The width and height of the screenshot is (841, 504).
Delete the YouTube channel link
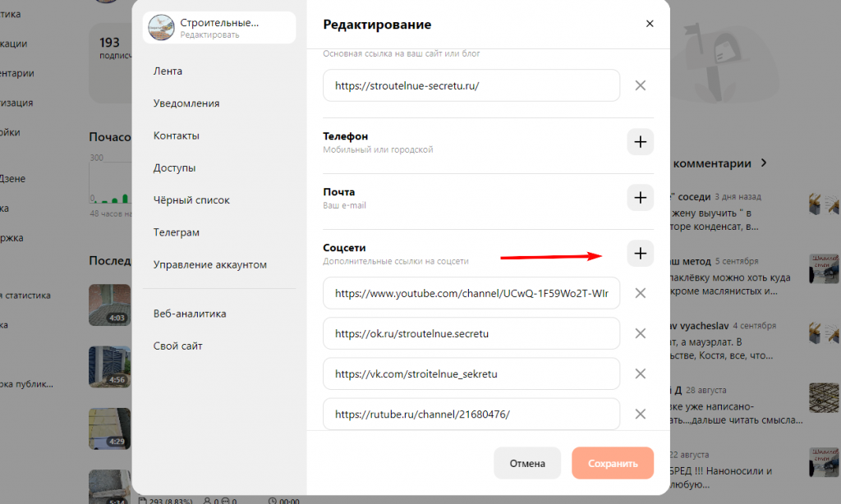pos(640,293)
